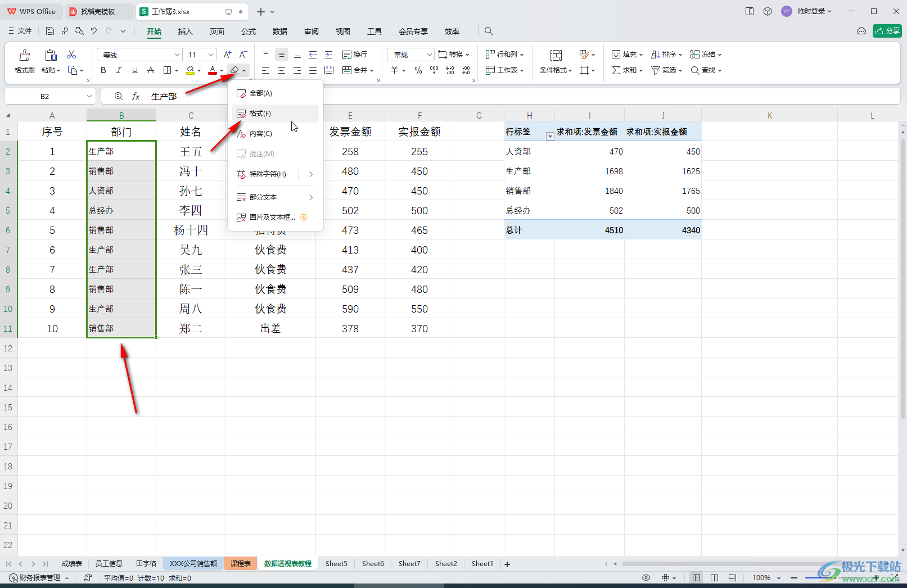Click the AutoSum (求和) button
The height and width of the screenshot is (588, 907).
[x=627, y=70]
